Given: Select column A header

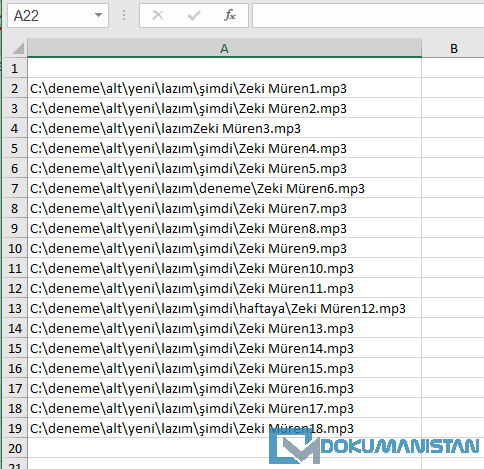Looking at the screenshot, I should (224, 49).
